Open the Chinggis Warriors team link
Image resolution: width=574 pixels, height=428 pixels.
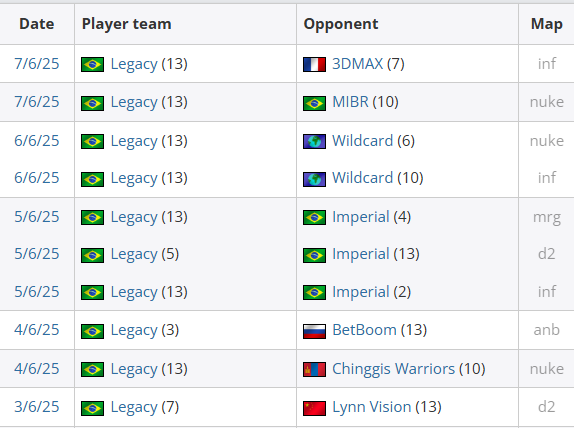(393, 369)
